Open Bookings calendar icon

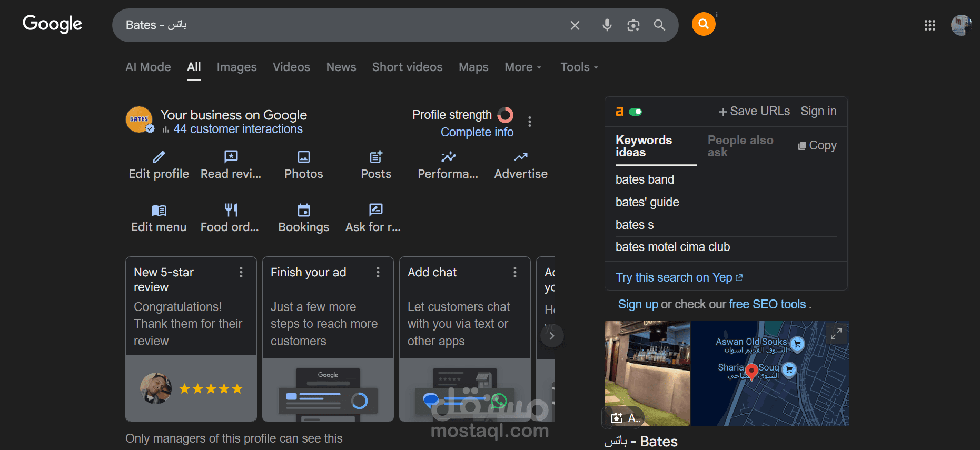304,210
